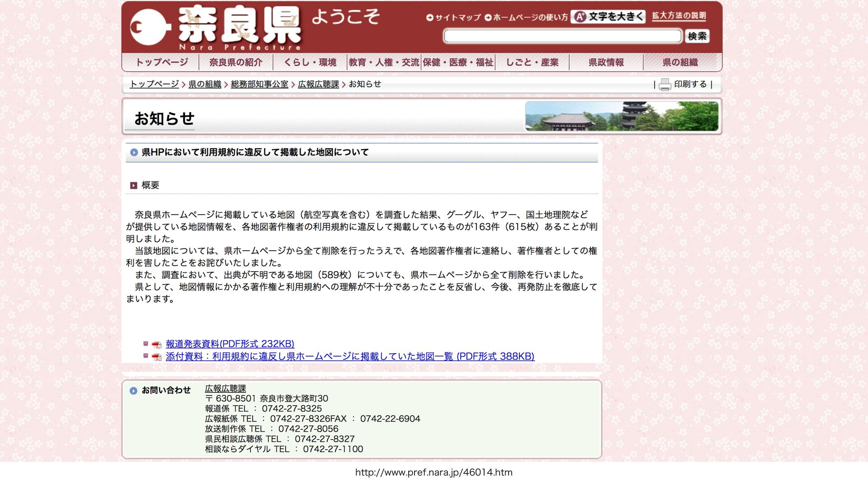Screen dimensions: 868x488
Task: Follow the 総務部知事公室 breadcrumb link
Action: pos(259,84)
